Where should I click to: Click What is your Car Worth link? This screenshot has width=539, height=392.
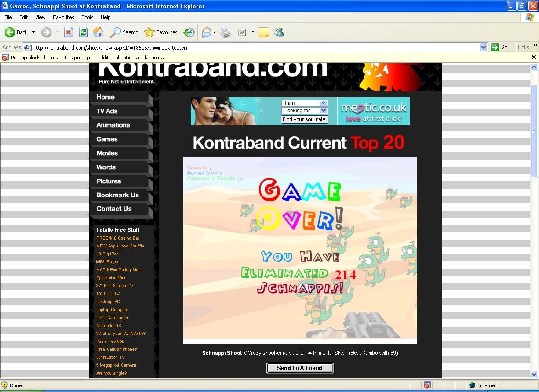pos(121,333)
